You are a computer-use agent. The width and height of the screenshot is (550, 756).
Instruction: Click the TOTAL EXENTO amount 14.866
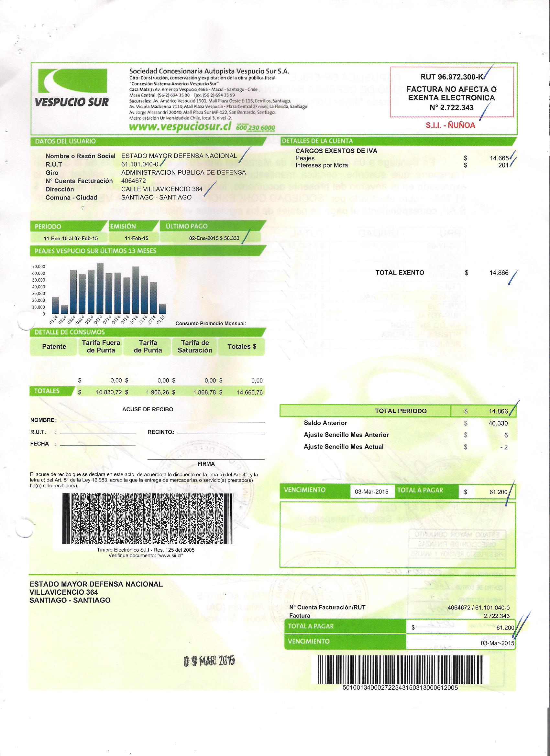point(499,273)
